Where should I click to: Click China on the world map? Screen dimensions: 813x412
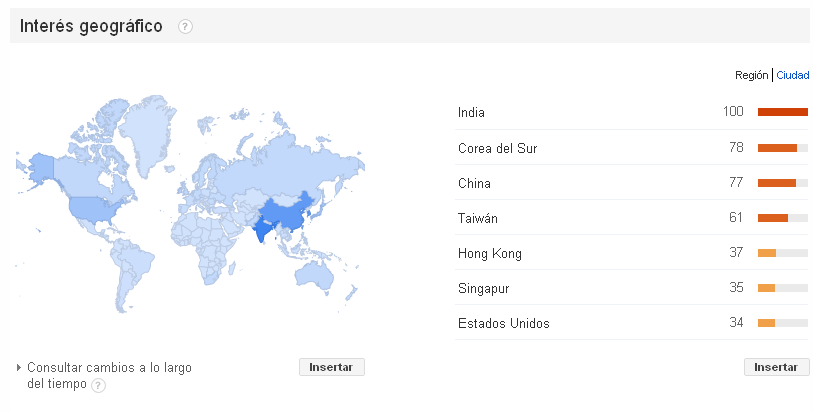(x=288, y=212)
